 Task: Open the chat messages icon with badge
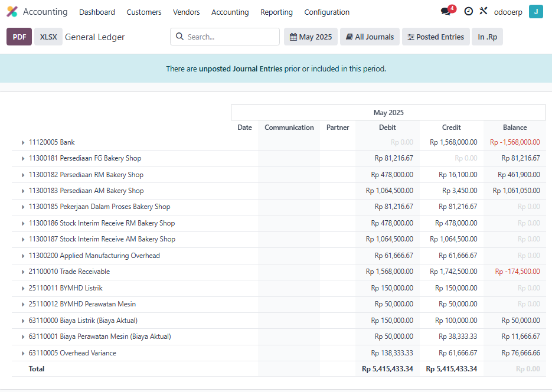[446, 12]
